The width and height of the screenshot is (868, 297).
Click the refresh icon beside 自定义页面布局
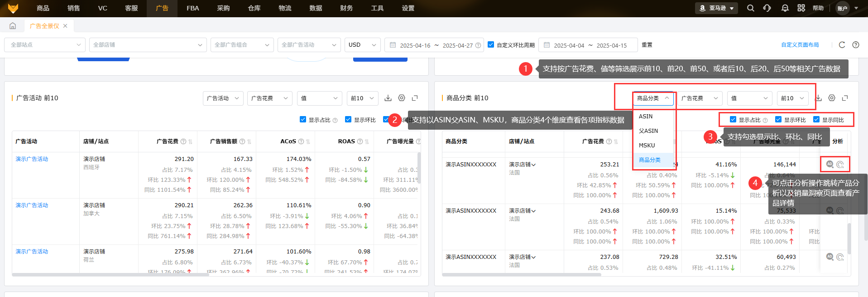point(842,45)
